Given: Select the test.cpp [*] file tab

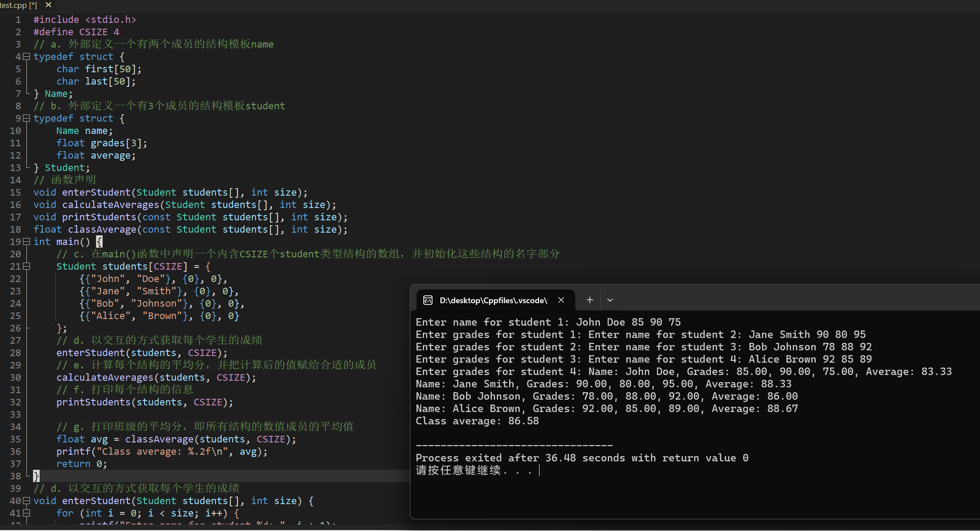Looking at the screenshot, I should point(18,5).
